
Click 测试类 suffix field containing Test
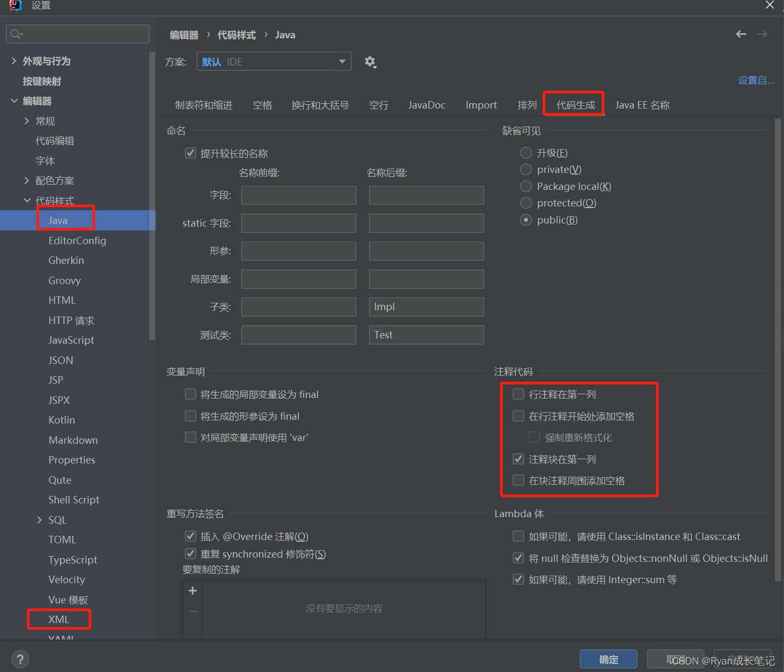click(x=426, y=335)
